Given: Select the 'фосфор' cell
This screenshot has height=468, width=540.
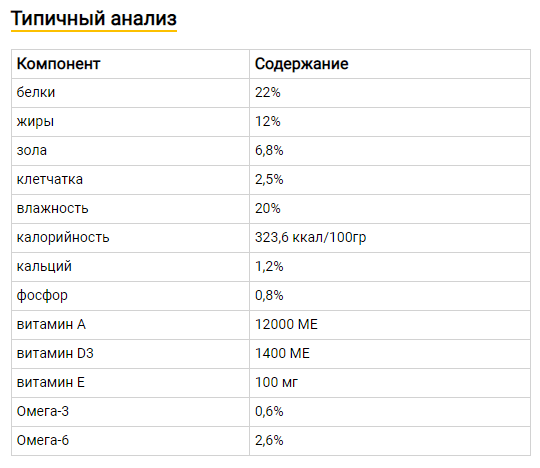Looking at the screenshot, I should click(131, 295).
